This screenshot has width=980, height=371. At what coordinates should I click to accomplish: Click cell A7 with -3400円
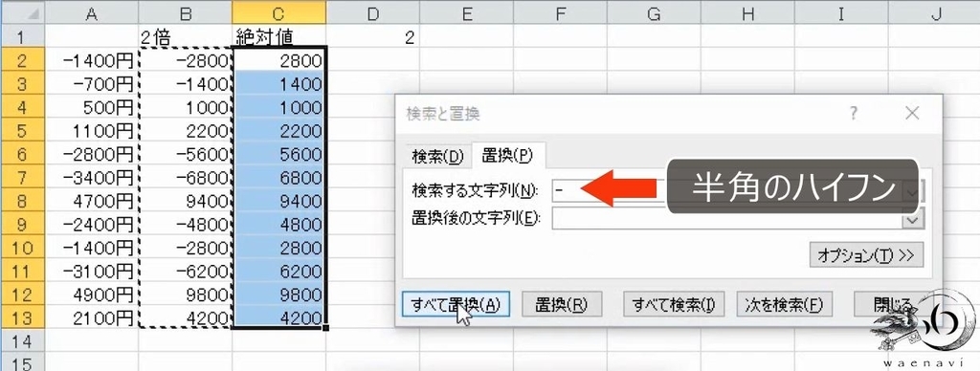[92, 178]
